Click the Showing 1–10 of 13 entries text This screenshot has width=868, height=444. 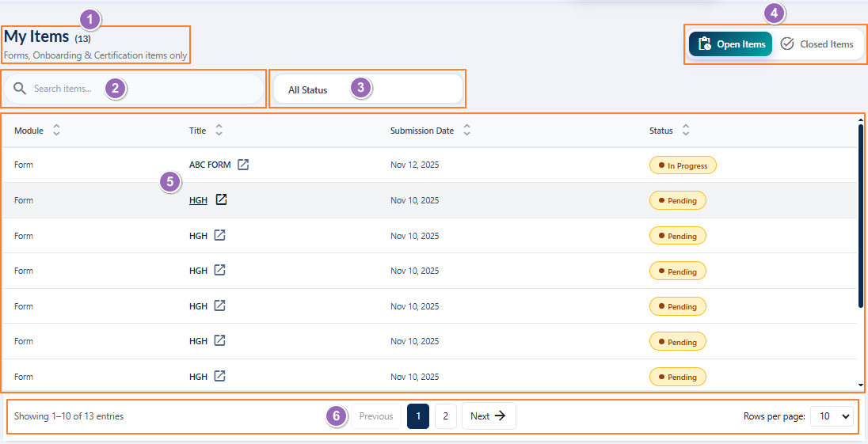69,416
